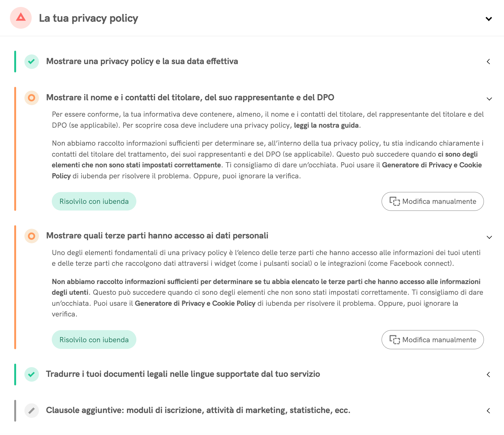The height and width of the screenshot is (435, 504).
Task: Open the leggi la nostra guida link
Action: [326, 125]
